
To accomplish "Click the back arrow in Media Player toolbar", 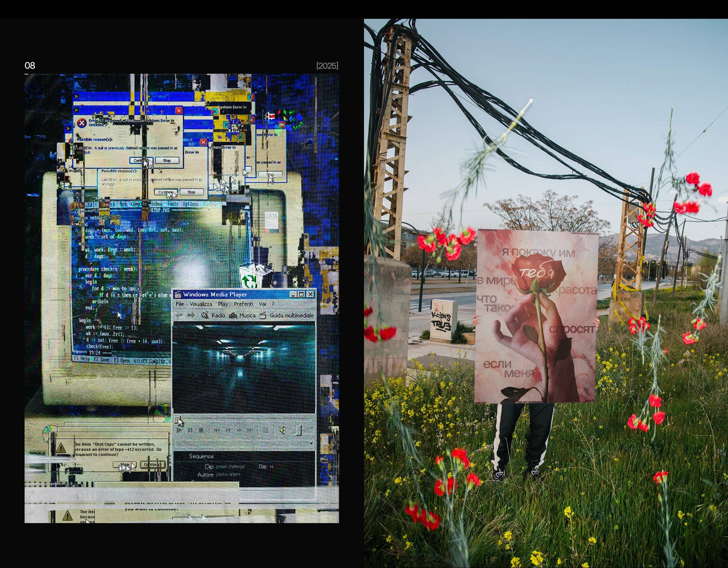I will click(179, 315).
